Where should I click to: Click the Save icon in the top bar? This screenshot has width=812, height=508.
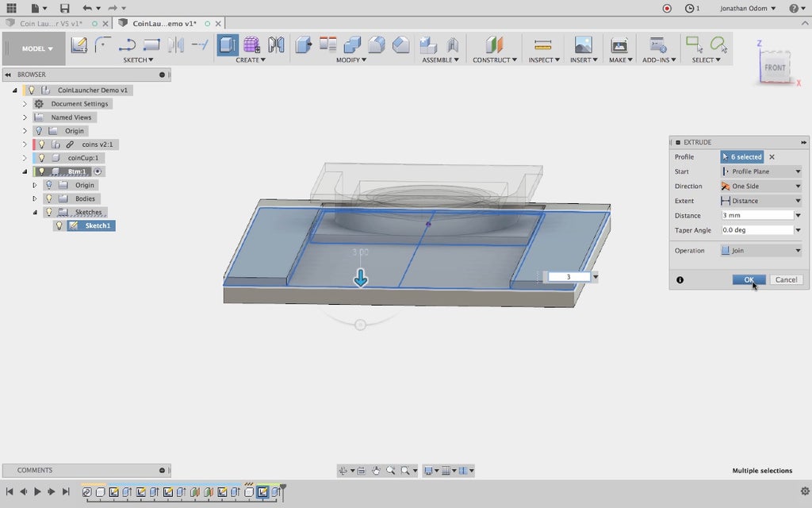point(64,8)
